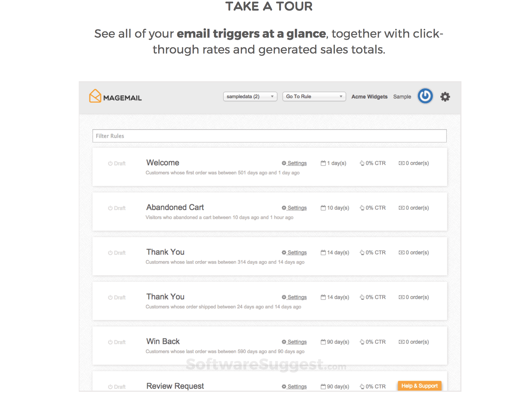Screen dimensions: 532x393
Task: Click the calendar icon showing 90 day(s) on Review Request
Action: pyautogui.click(x=323, y=386)
